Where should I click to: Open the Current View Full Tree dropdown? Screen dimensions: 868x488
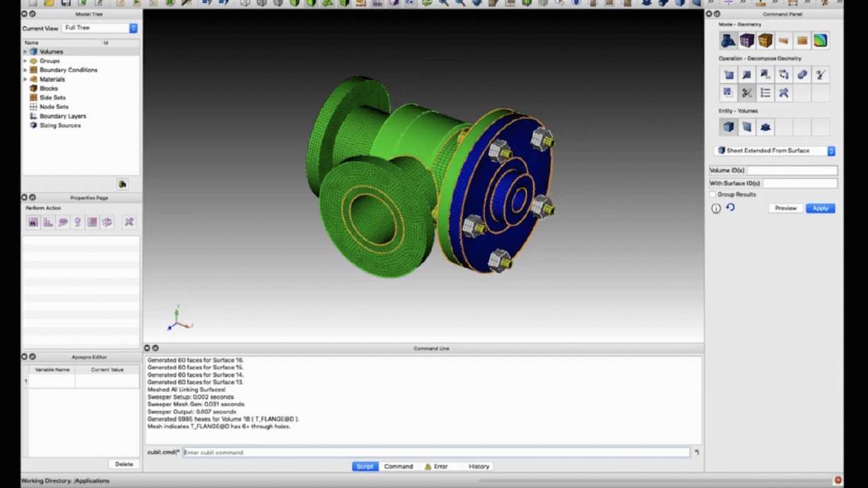click(x=100, y=28)
